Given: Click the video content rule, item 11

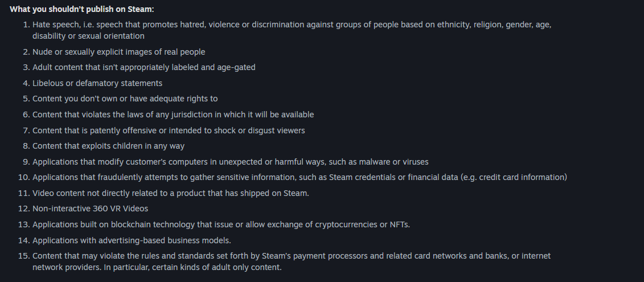Looking at the screenshot, I should point(170,193).
